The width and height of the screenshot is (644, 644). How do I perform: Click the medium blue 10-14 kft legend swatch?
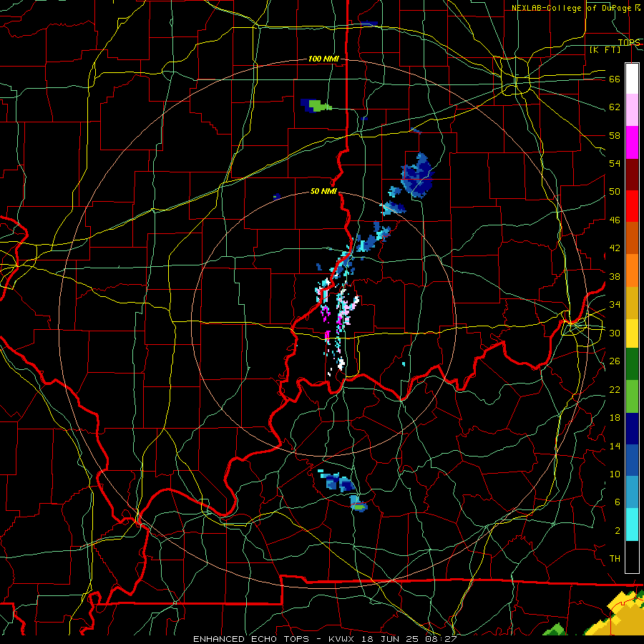(x=632, y=460)
